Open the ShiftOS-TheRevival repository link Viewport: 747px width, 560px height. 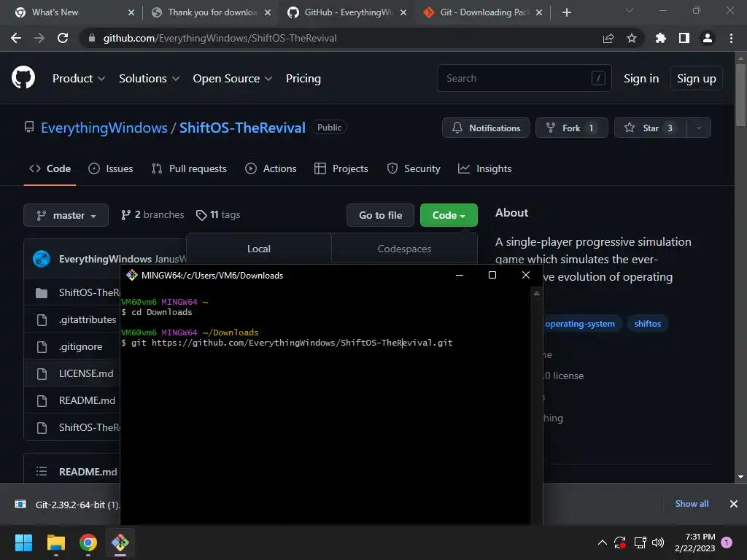(242, 128)
